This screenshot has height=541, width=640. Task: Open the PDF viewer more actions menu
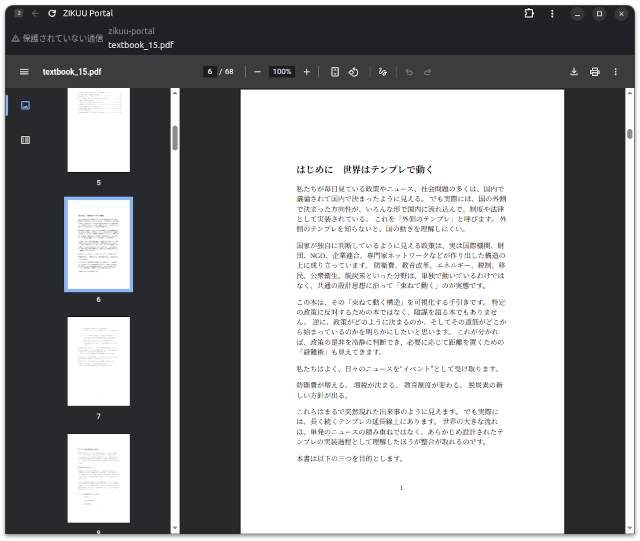tap(617, 72)
